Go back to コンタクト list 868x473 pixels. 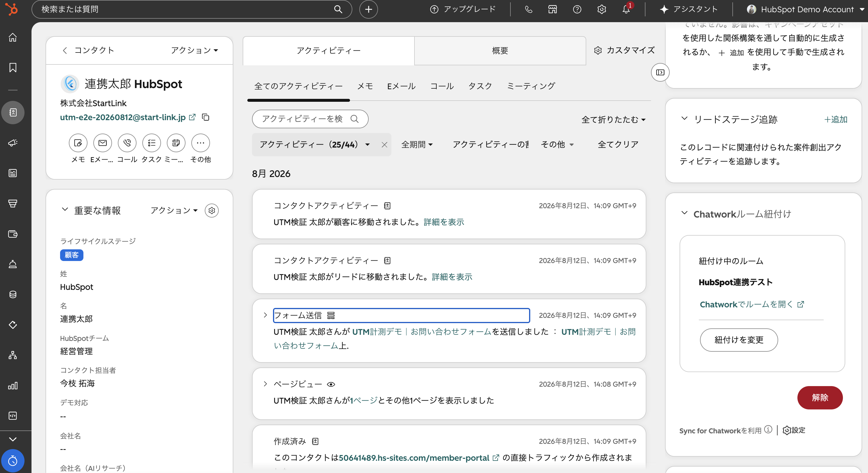88,50
